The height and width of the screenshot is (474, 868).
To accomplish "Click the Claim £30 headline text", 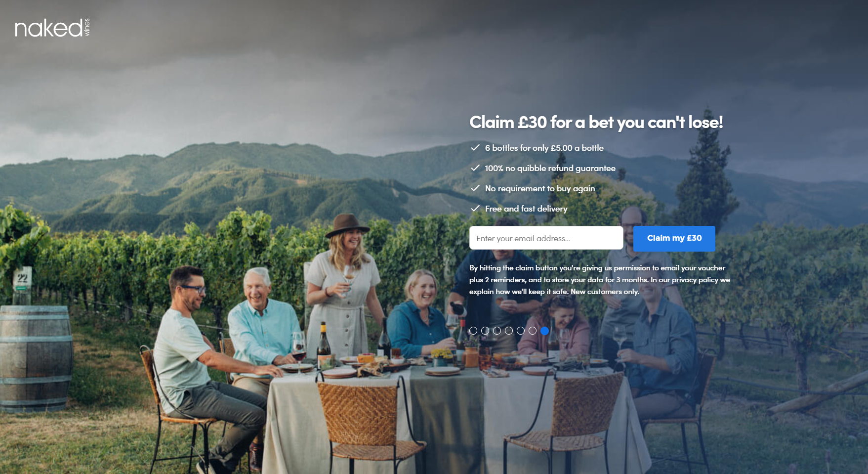I will [596, 122].
